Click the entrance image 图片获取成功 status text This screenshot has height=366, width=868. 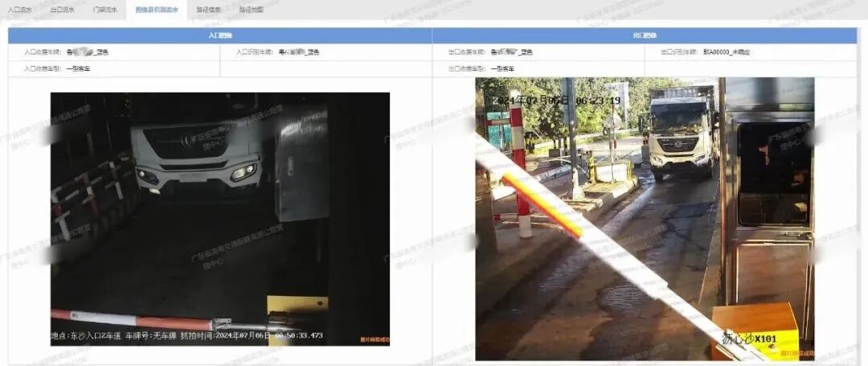(x=374, y=340)
